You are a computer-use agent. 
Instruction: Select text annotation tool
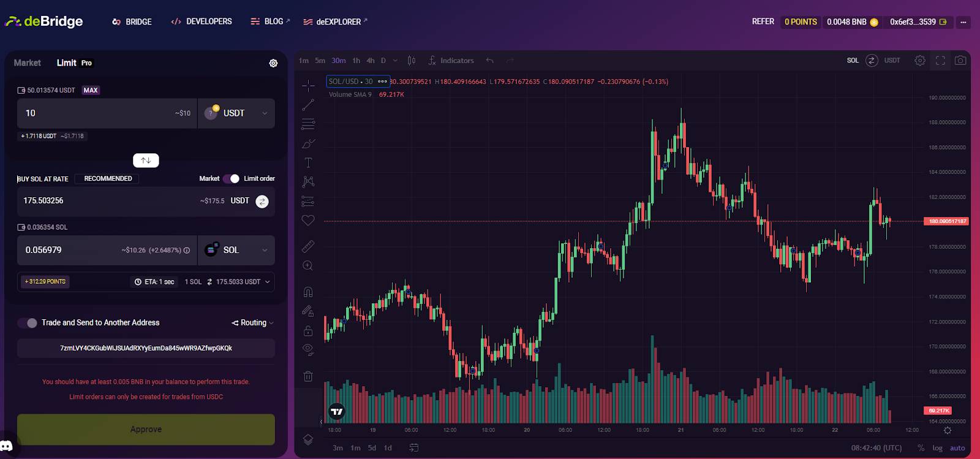308,162
